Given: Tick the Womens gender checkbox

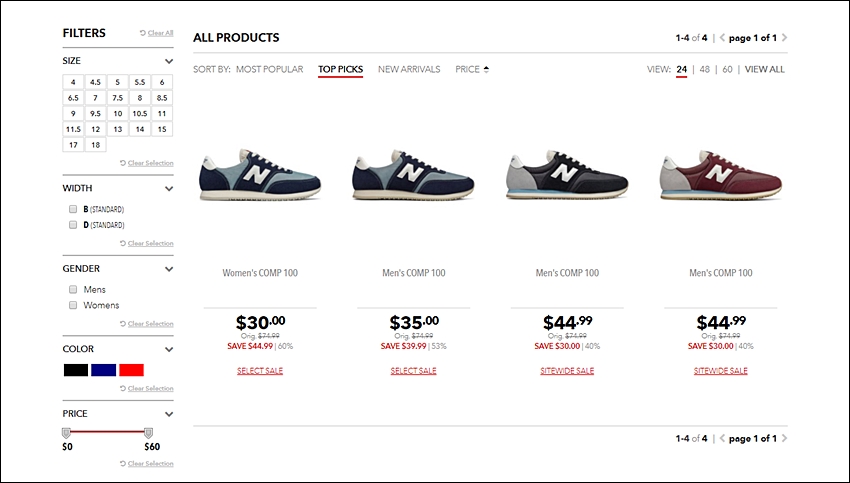Looking at the screenshot, I should pyautogui.click(x=73, y=305).
